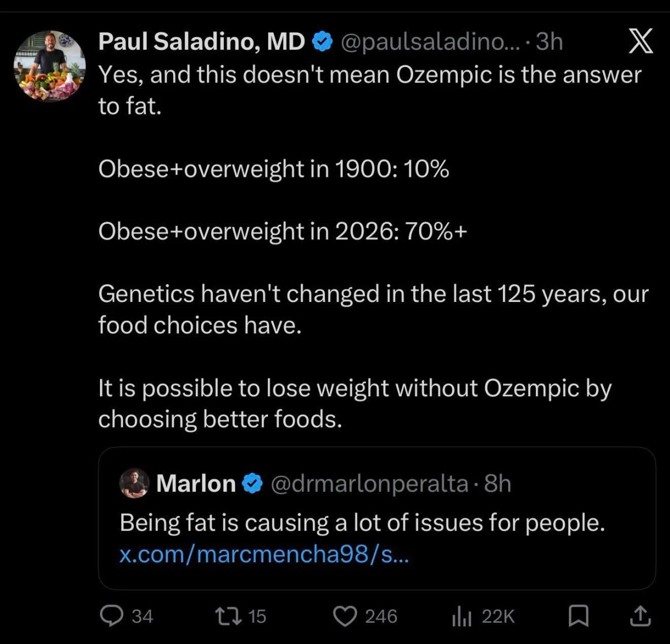Click the 8h timestamp on Marlon's tweet

(499, 483)
